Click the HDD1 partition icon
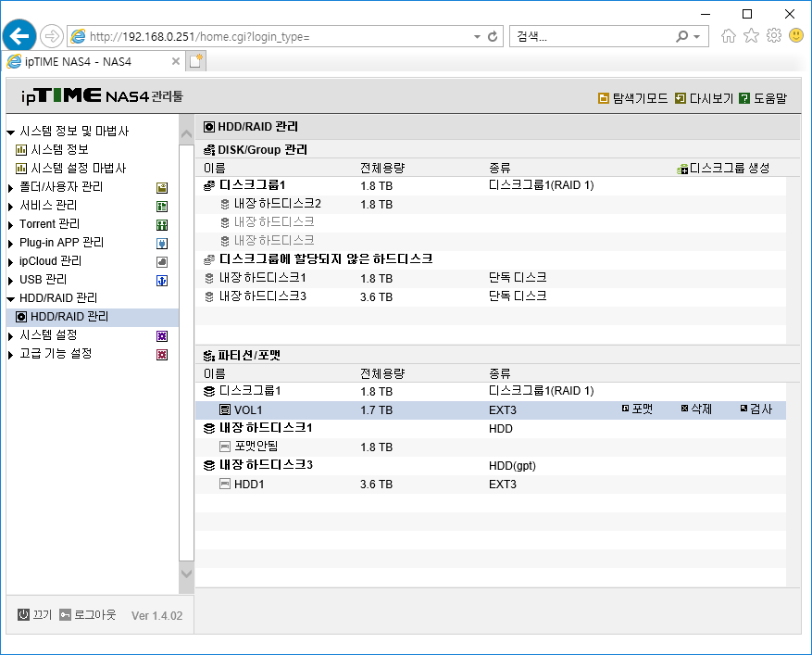Image resolution: width=812 pixels, height=655 pixels. (x=225, y=484)
